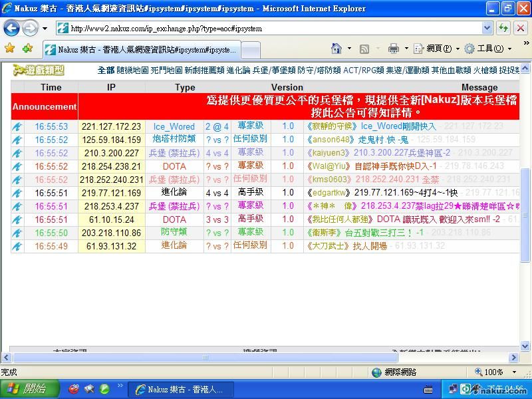Select the 全部 game type filter link
The image size is (532, 399).
[106, 70]
